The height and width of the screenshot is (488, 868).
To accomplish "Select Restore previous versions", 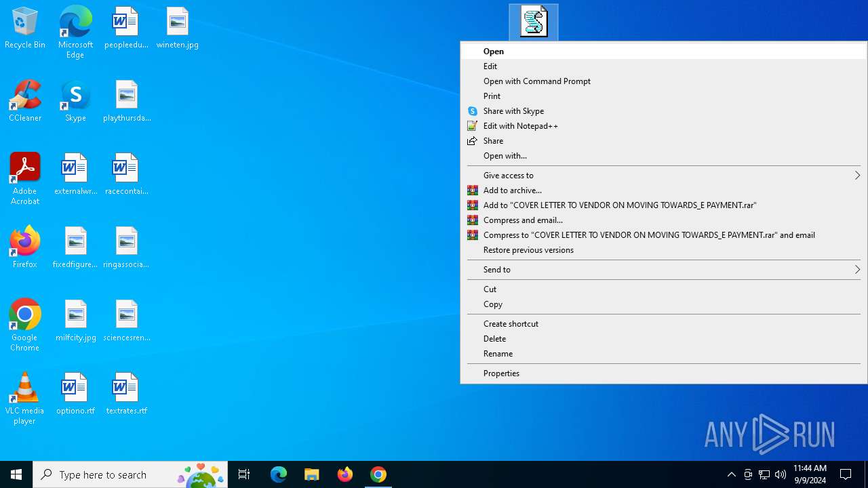I will pos(664,250).
